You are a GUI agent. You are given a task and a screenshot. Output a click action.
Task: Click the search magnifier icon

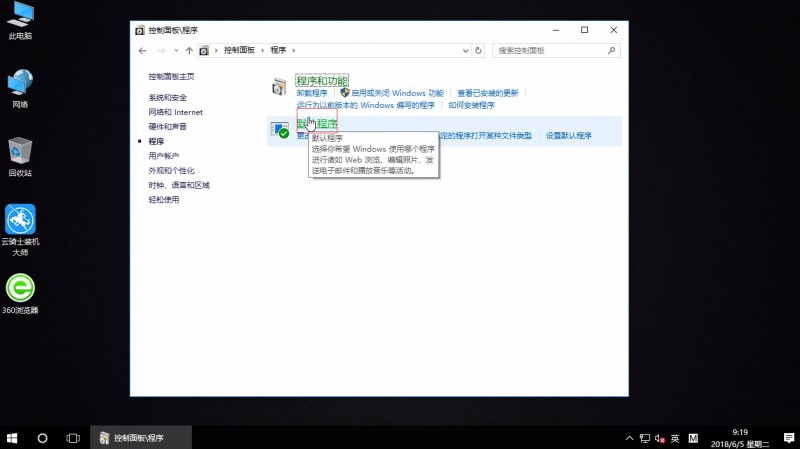[611, 51]
